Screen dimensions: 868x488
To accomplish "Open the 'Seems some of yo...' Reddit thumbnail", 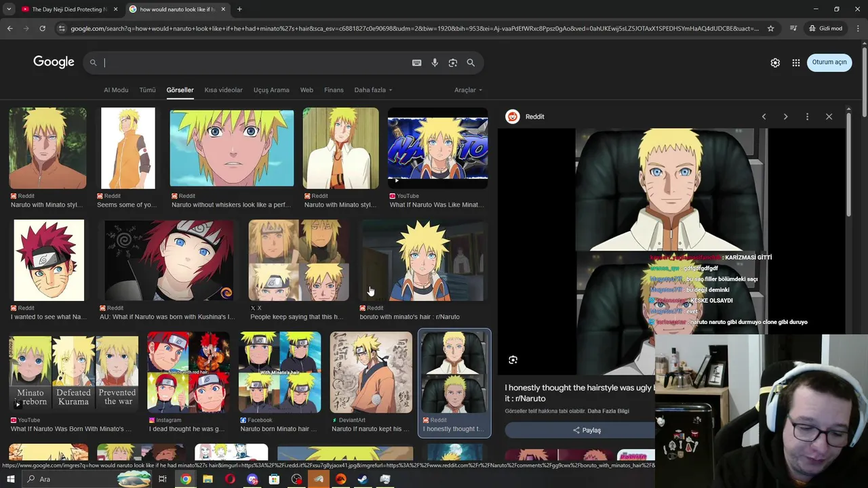I will tap(127, 148).
